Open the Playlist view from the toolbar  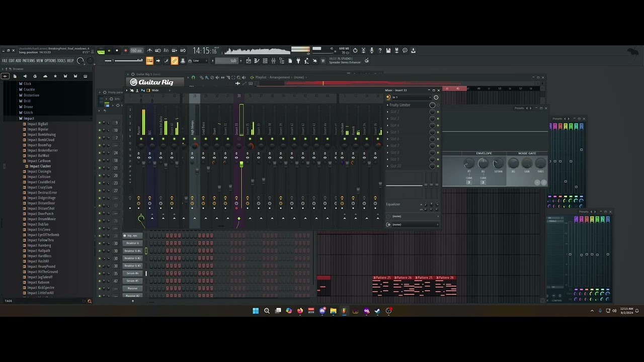(249, 61)
